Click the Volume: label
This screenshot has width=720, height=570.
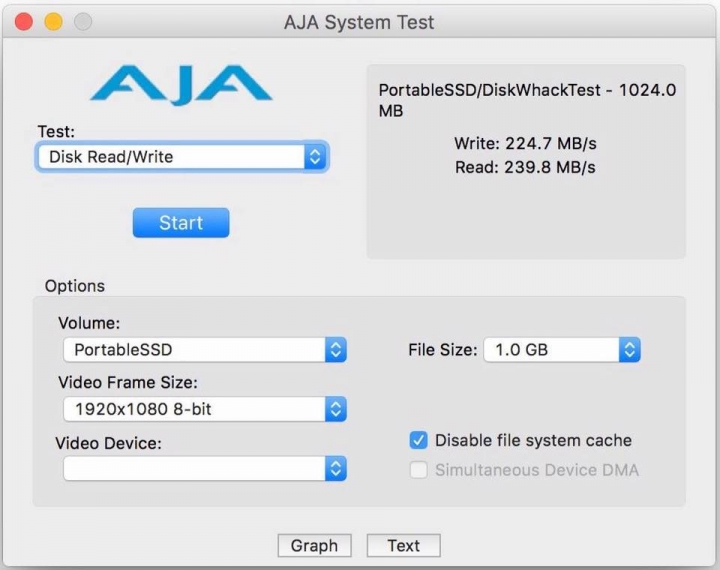click(89, 323)
